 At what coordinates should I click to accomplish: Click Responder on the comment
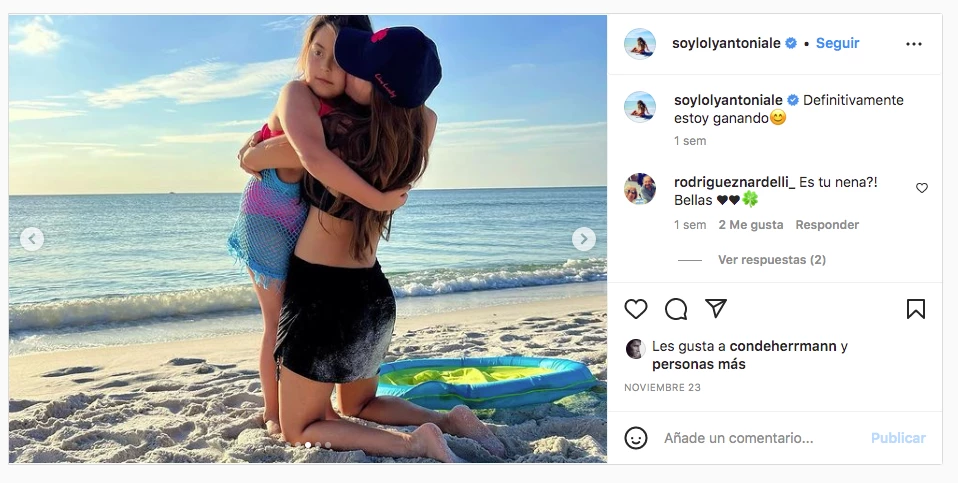click(827, 225)
